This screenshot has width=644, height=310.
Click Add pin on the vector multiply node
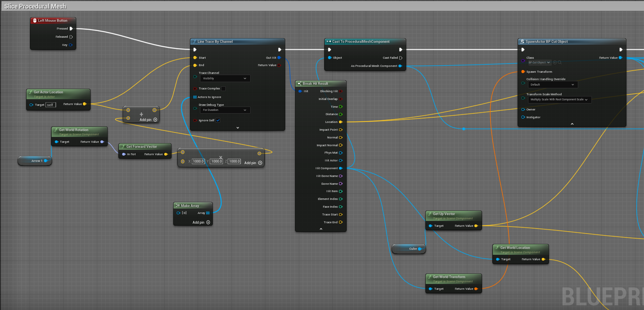[x=253, y=163]
